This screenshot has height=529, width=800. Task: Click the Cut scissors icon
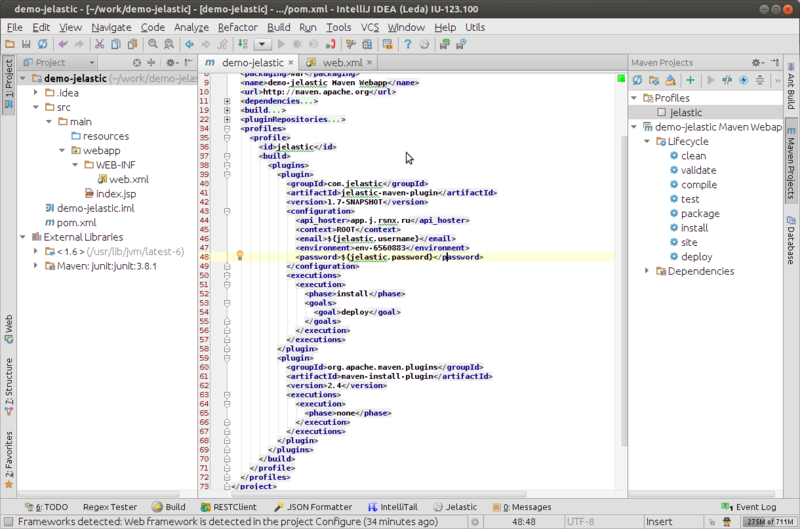coord(100,45)
